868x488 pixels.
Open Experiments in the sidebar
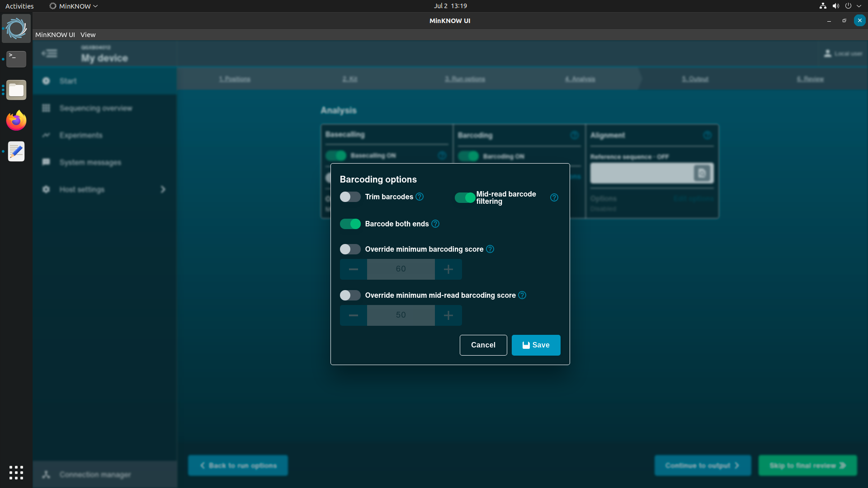105,136
